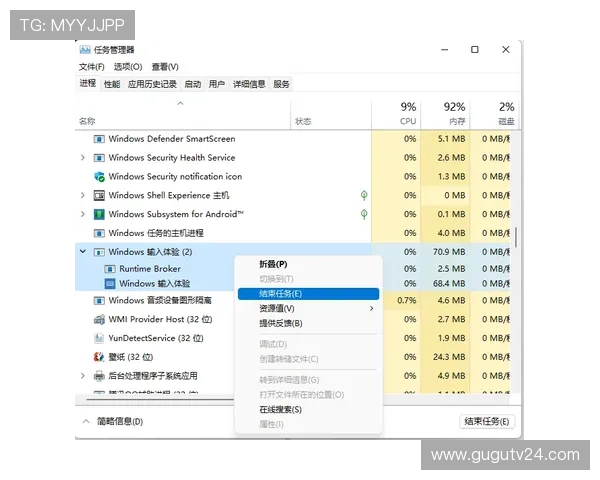Click the vertical scrollbar thumb of process list
Image resolution: width=600 pixels, height=480 pixels.
pyautogui.click(x=516, y=237)
